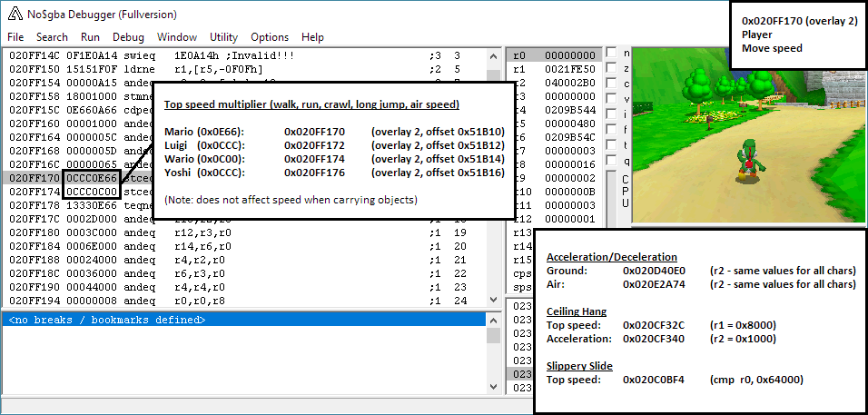
Task: Enable the c carry flag checkbox
Action: (x=611, y=84)
